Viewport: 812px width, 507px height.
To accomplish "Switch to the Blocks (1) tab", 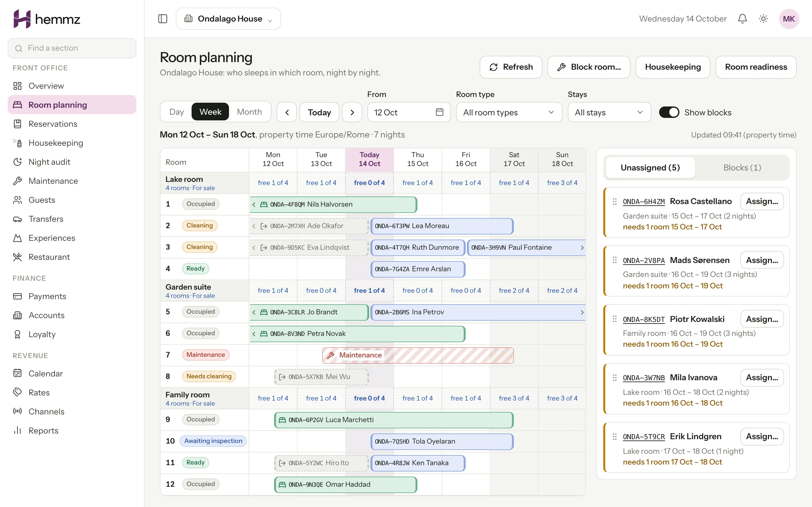I will click(742, 168).
